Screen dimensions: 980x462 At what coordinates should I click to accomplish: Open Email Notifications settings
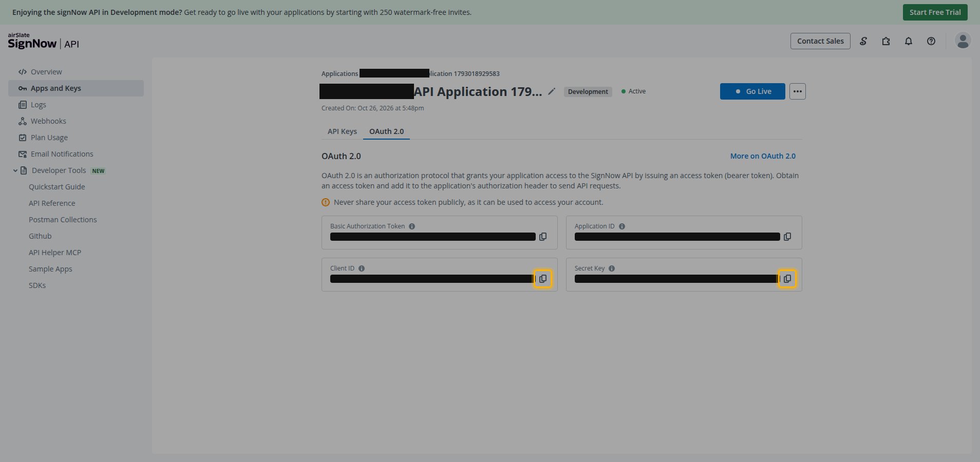76,154
